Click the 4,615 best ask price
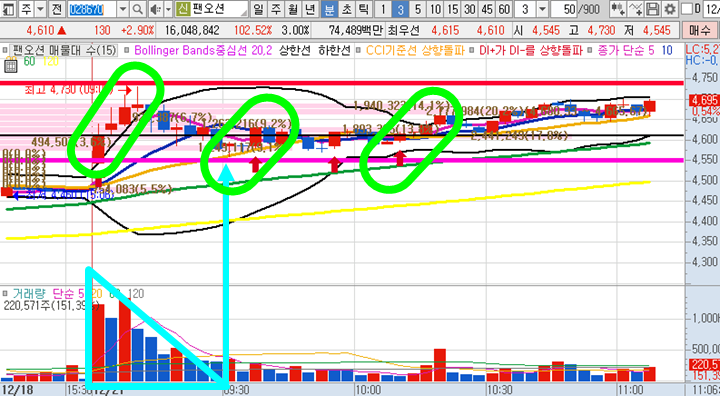The width and height of the screenshot is (720, 396). (x=445, y=31)
